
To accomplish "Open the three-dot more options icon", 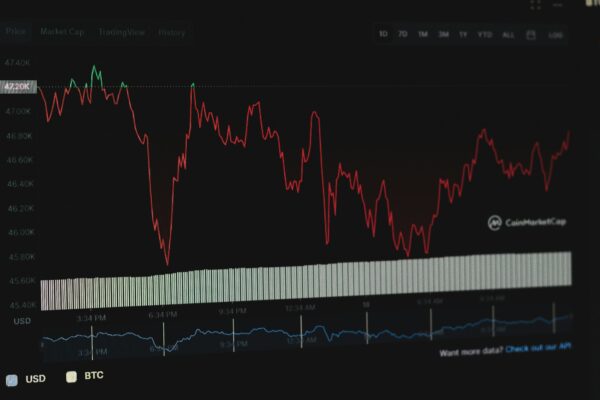I will point(558,5).
